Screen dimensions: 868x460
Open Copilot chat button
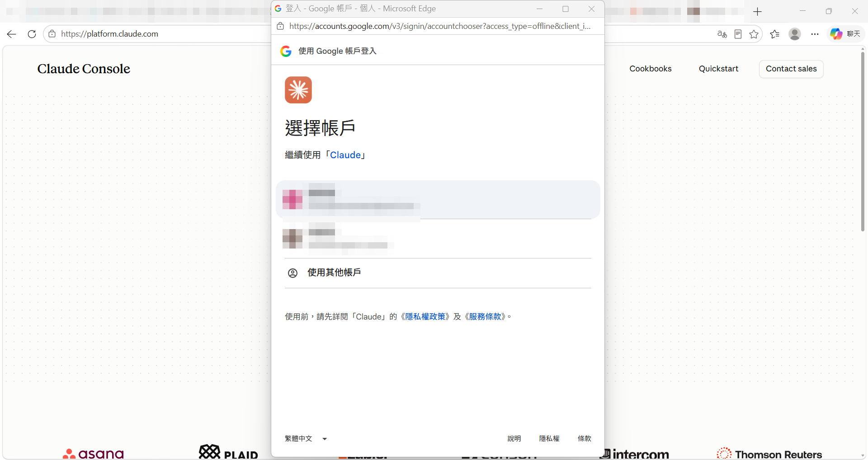845,34
